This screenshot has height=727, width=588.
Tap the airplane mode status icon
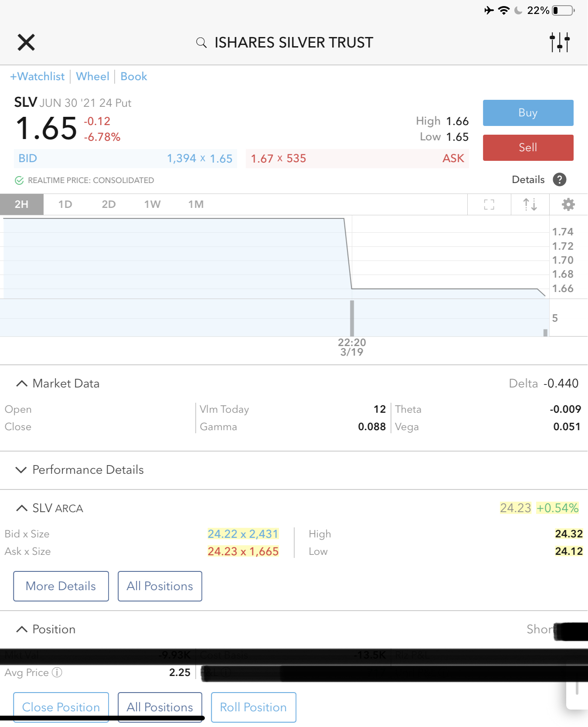pyautogui.click(x=489, y=10)
